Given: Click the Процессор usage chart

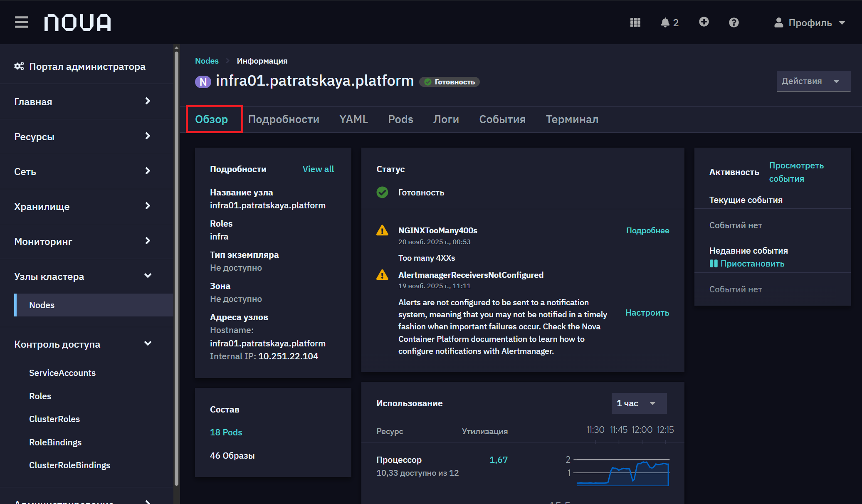Looking at the screenshot, I should 622,472.
